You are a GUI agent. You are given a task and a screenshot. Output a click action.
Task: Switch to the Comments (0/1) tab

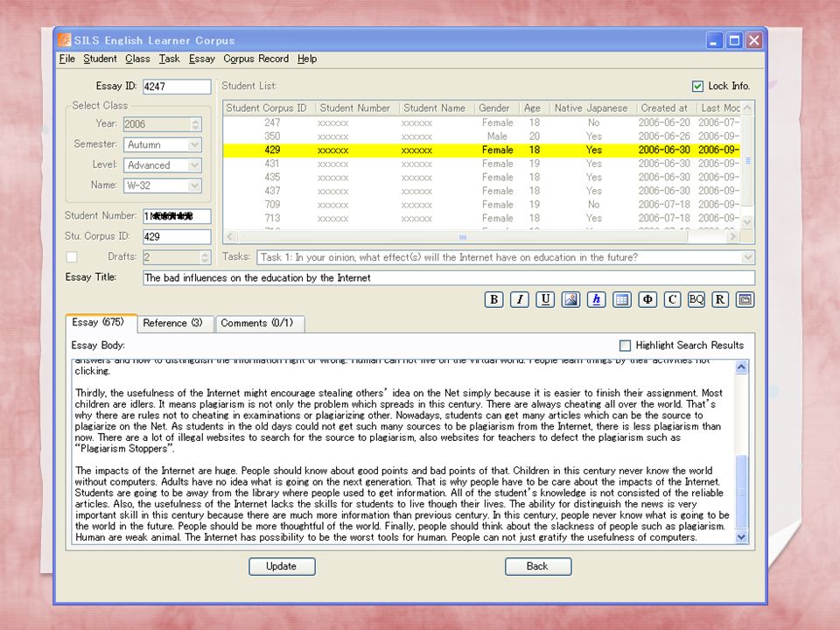[x=260, y=324]
